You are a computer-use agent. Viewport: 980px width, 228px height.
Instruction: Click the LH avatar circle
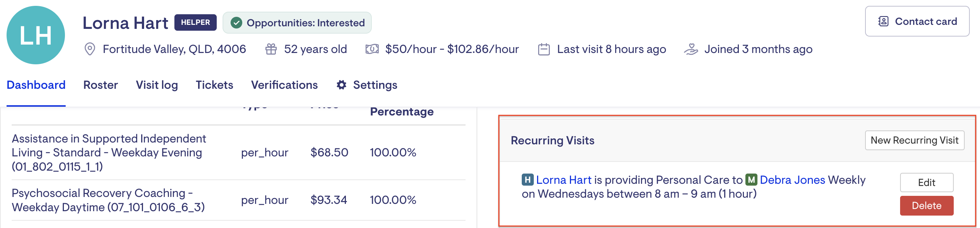35,35
